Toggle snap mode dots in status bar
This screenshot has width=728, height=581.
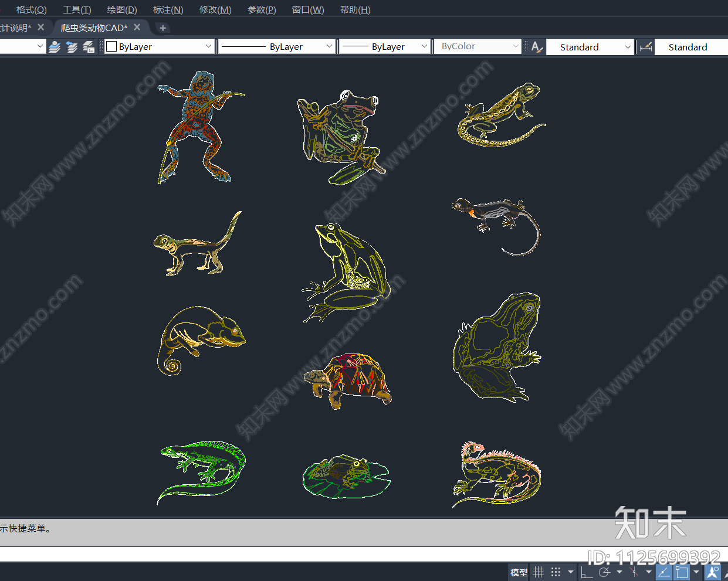pyautogui.click(x=556, y=572)
